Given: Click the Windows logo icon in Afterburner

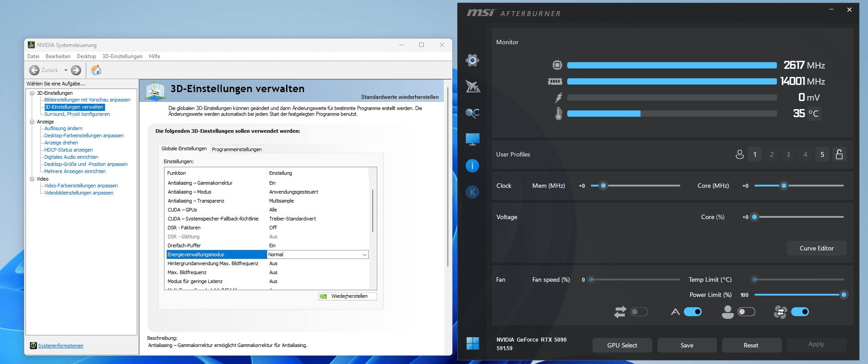Looking at the screenshot, I should tap(472, 343).
